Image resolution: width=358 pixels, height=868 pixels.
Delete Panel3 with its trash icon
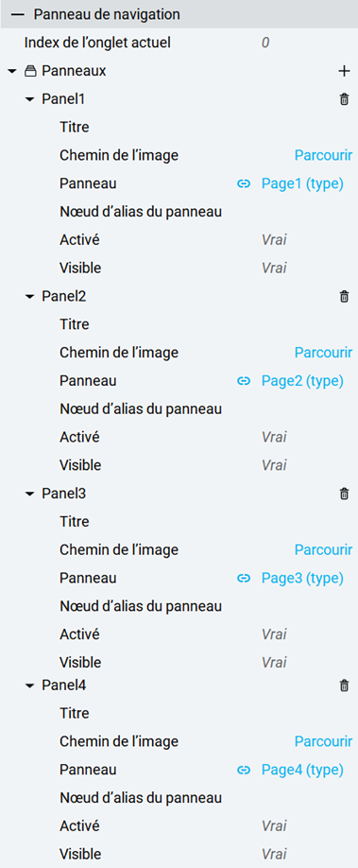tap(344, 494)
